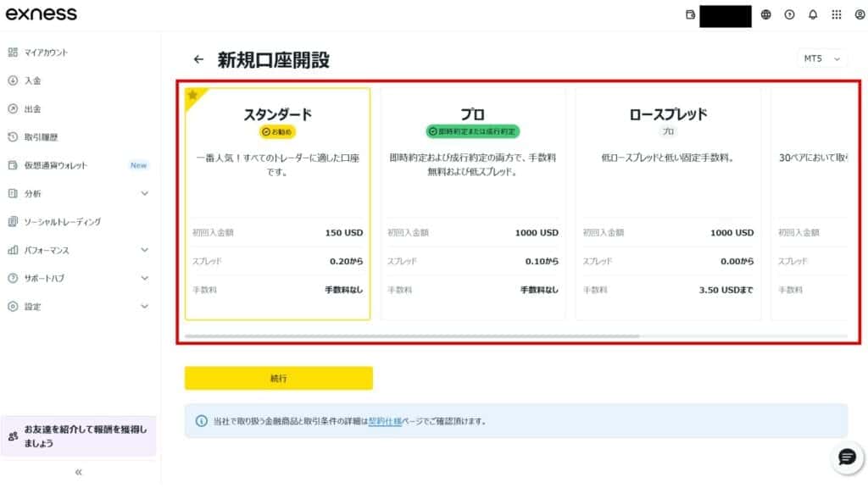Click the yellow 続行 button
Viewport: 868px width, 488px height.
(278, 379)
